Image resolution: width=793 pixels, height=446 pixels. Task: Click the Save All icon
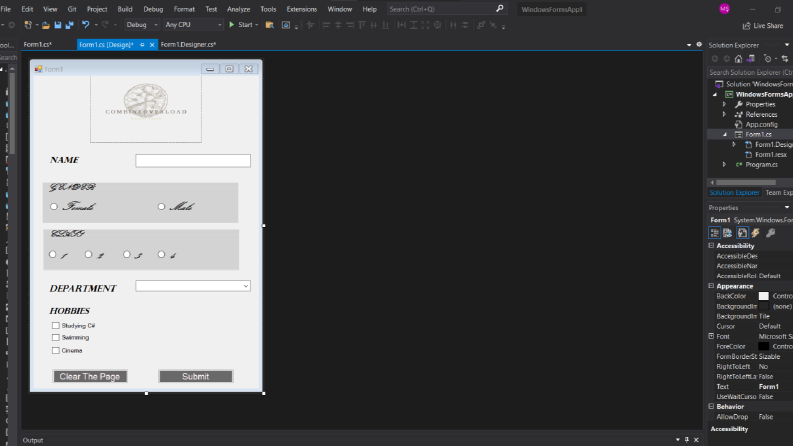click(x=69, y=25)
